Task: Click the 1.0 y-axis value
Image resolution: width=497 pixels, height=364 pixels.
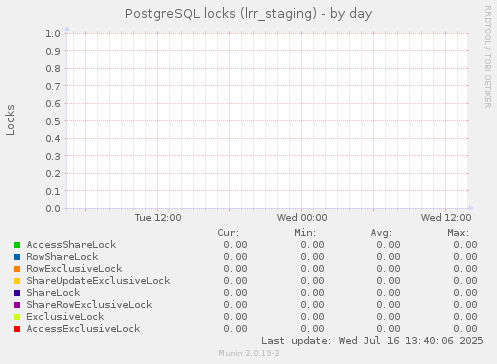Action: click(53, 33)
